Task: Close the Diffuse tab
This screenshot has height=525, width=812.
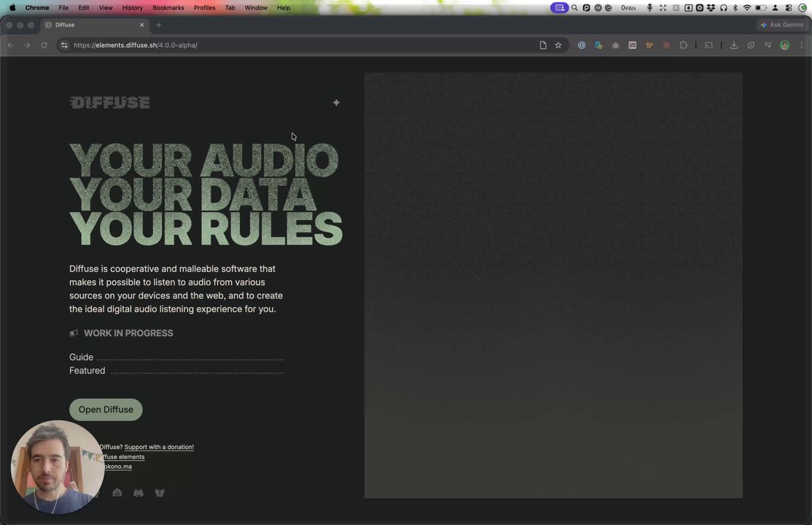Action: coord(142,25)
